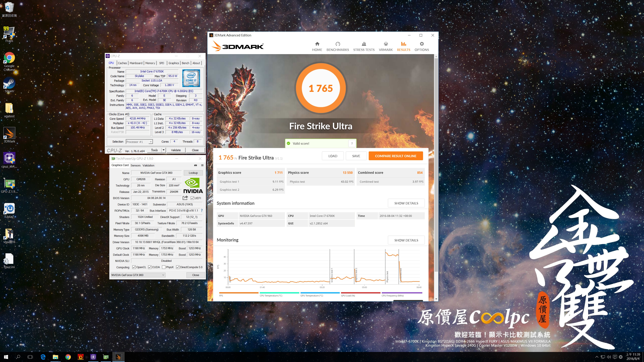Click the Close button in GPU-Z
The image size is (644, 362).
coord(196,275)
